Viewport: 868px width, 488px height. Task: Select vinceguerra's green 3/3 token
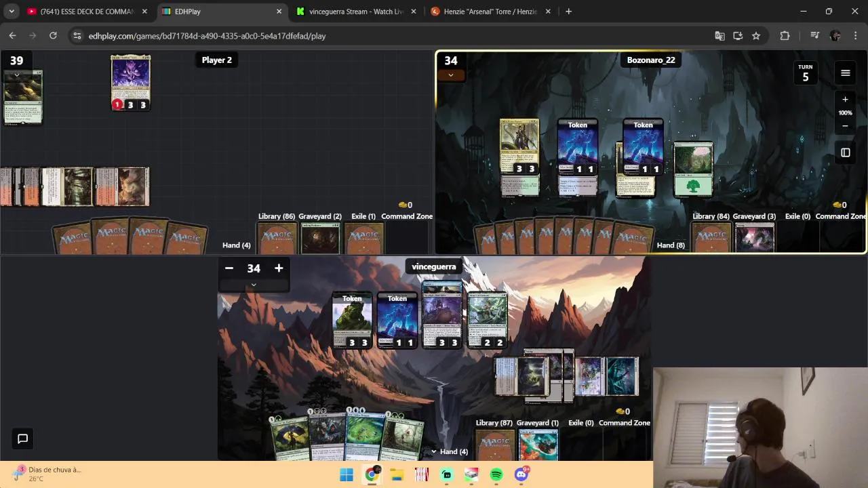pos(352,321)
